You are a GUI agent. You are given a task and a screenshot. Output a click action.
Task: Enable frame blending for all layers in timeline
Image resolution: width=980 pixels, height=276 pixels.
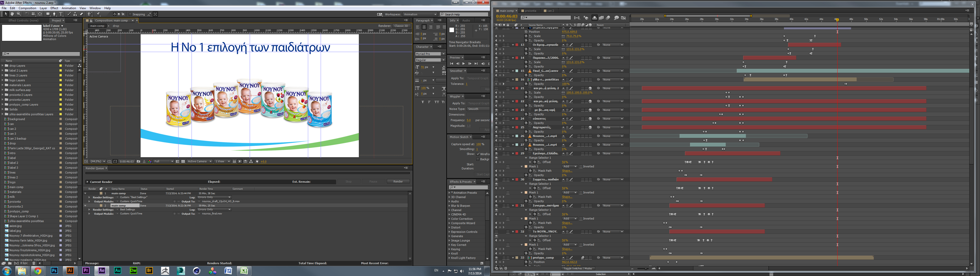(602, 18)
